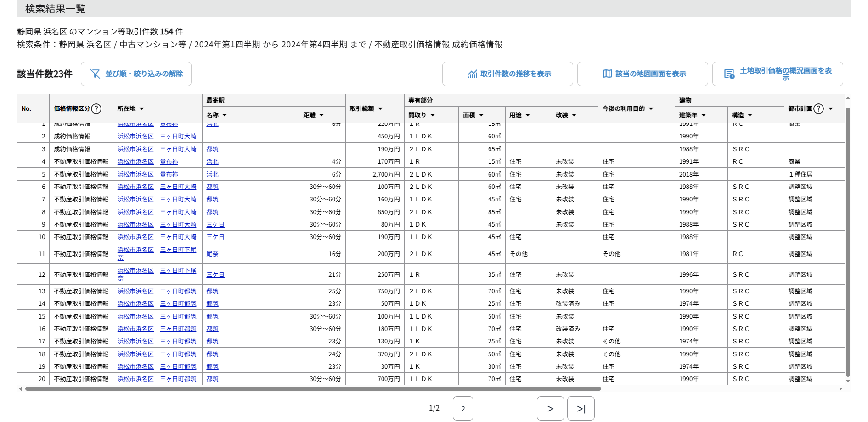Select 16分 distance cell in row 11
The height and width of the screenshot is (422, 868).
322,254
